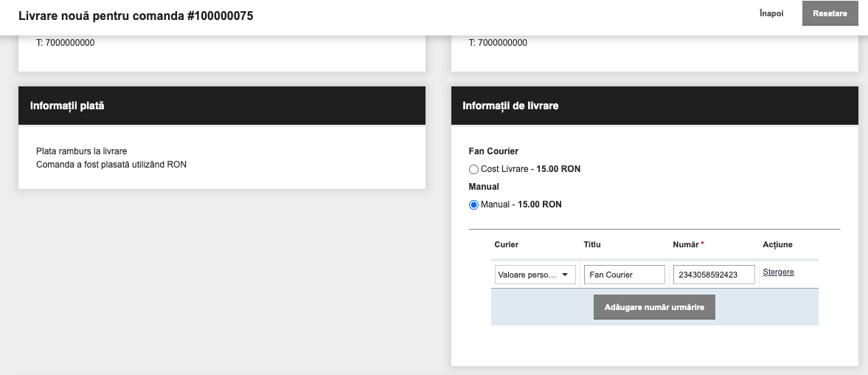
Task: Click the Număr column header
Action: tap(688, 244)
